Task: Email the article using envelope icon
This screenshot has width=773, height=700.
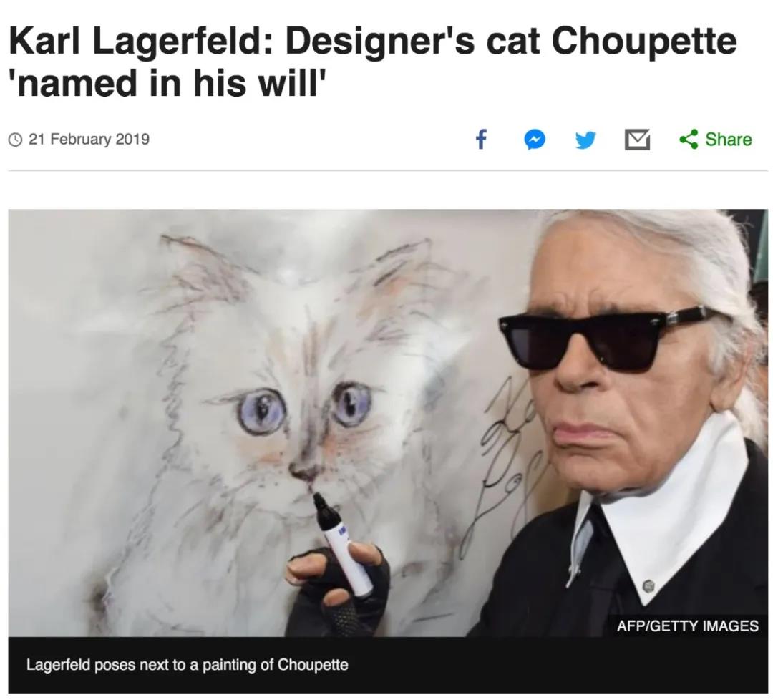Action: [x=637, y=140]
